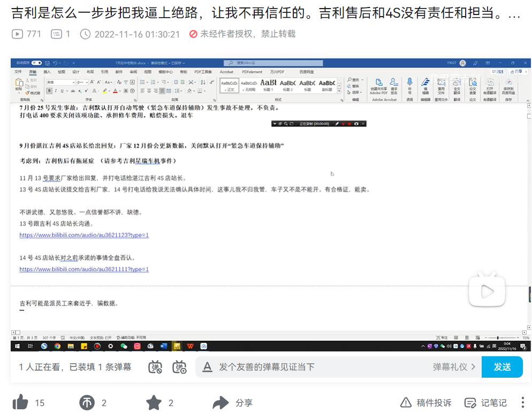Click the text style A icon in danmaku box

(207, 366)
